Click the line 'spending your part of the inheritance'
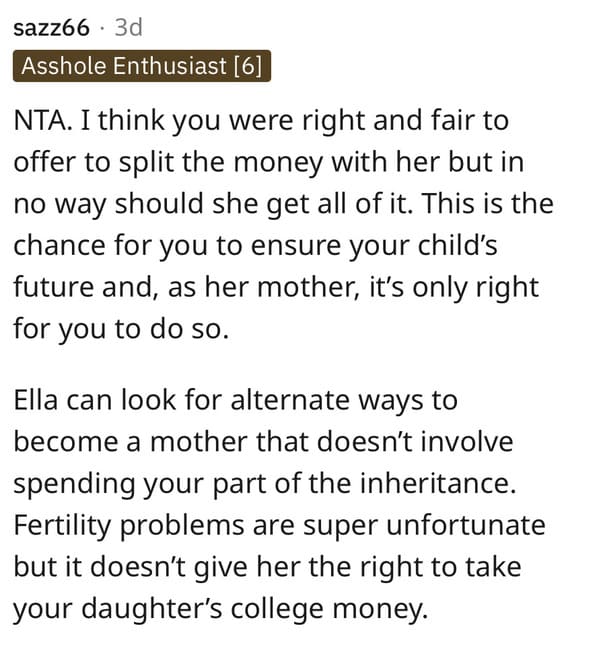Screen dimensions: 599x647 coord(265,484)
